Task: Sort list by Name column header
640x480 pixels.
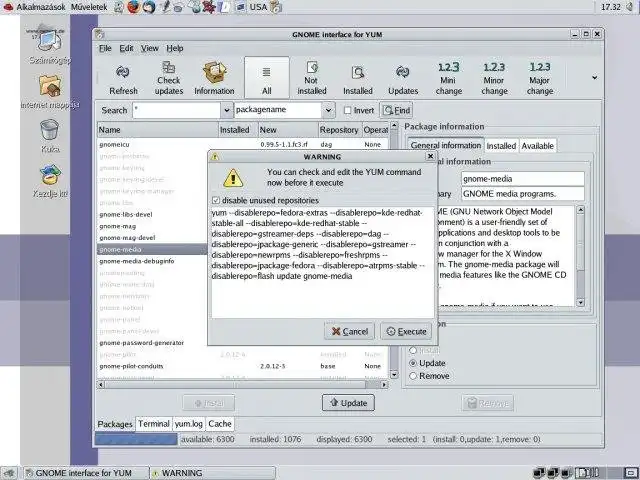Action: tap(158, 130)
